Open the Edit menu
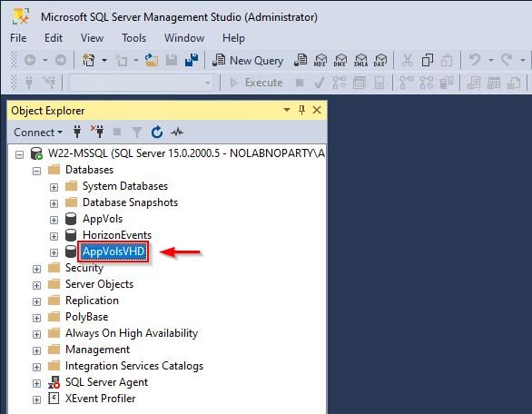This screenshot has width=532, height=414. pyautogui.click(x=54, y=37)
